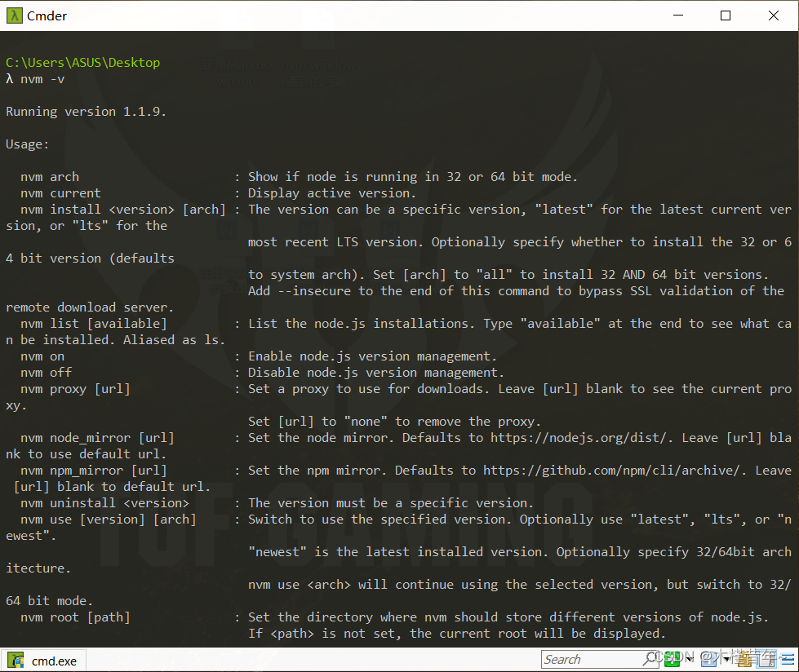Click 'remote download server.' line
Image resolution: width=799 pixels, height=672 pixels.
90,307
